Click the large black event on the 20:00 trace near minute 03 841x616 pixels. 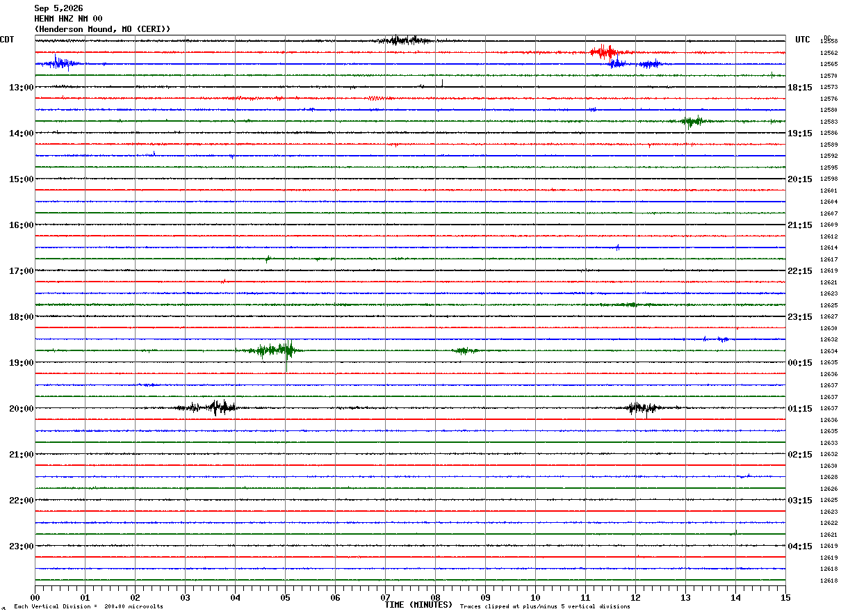[209, 407]
